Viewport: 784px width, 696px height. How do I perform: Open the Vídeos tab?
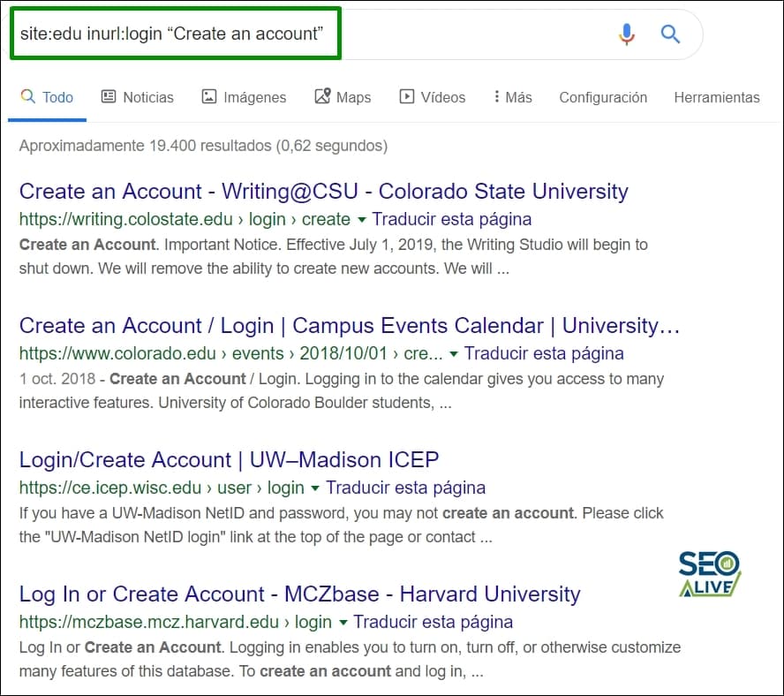coord(433,97)
